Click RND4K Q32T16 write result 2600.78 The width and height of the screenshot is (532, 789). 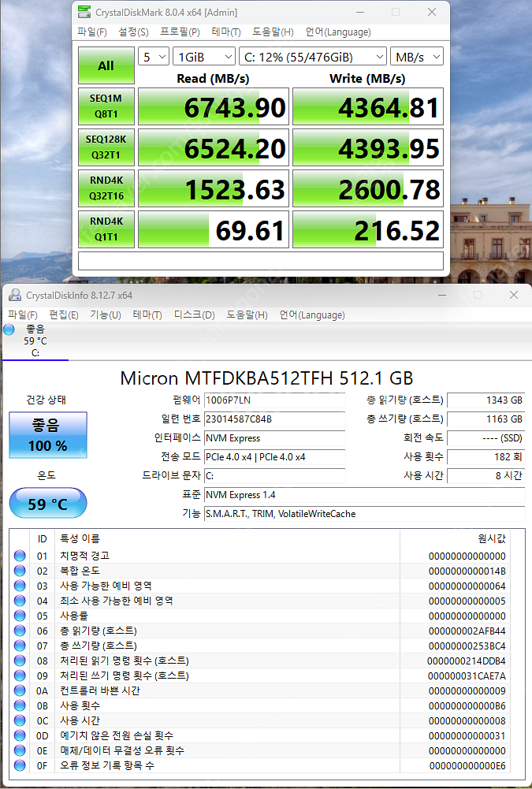click(368, 188)
